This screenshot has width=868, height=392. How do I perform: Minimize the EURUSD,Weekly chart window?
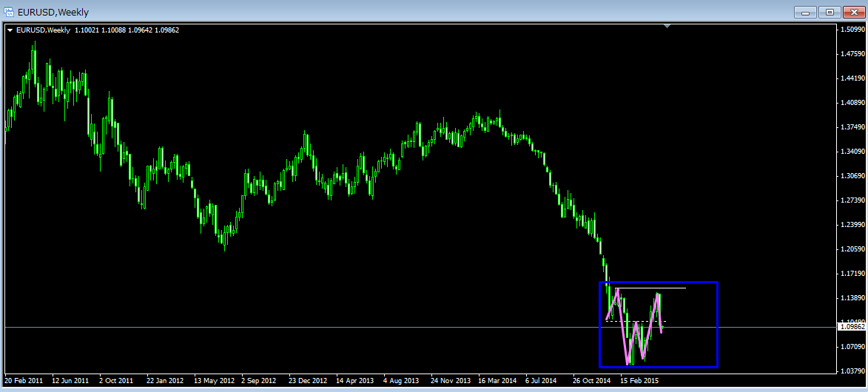(806, 12)
